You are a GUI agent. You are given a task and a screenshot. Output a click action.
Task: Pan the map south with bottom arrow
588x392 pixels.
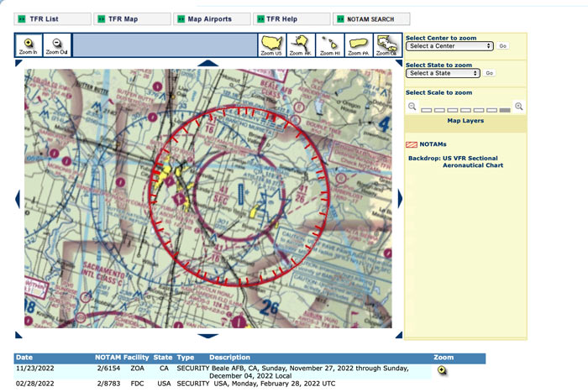(207, 336)
